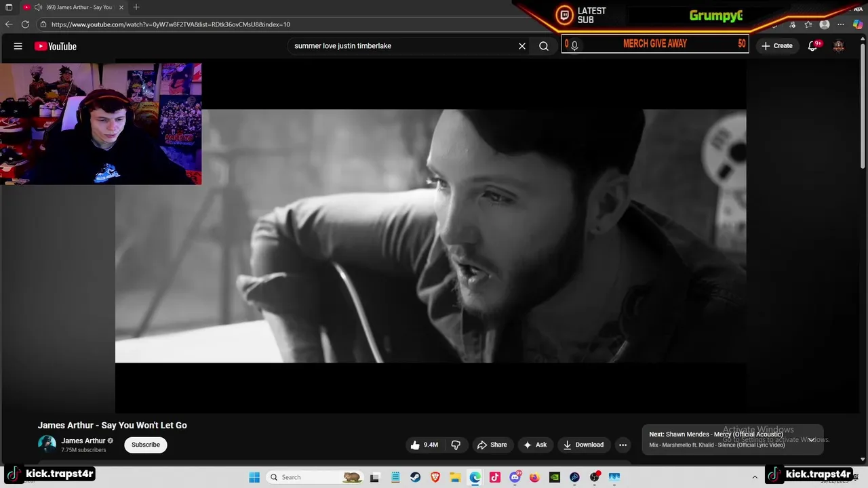Mute the tab via the speaker icon
This screenshot has width=868, height=488.
pos(38,7)
